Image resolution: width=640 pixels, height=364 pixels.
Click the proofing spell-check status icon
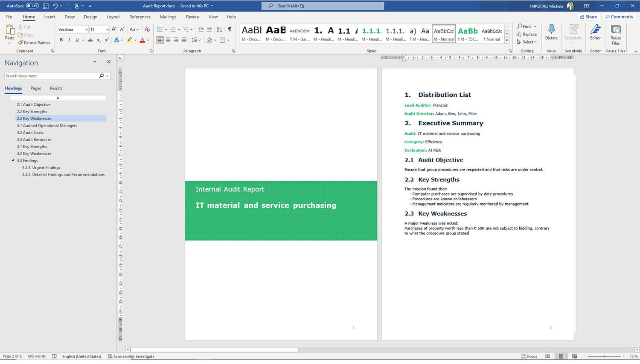coord(54,356)
